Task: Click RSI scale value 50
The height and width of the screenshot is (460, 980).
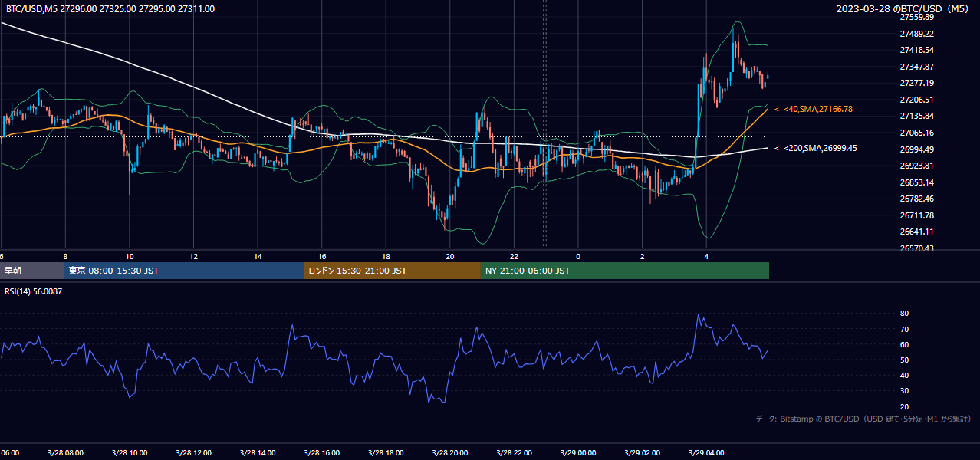Action: (904, 360)
